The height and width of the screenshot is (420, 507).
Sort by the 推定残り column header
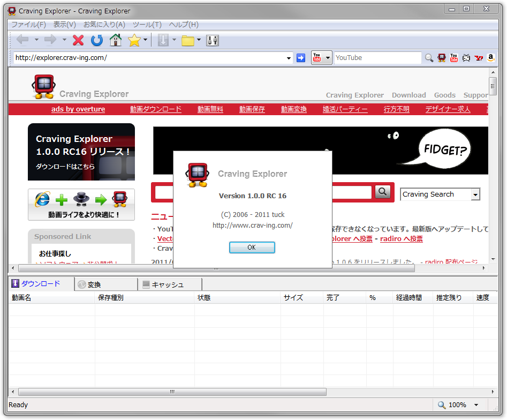pos(453,298)
